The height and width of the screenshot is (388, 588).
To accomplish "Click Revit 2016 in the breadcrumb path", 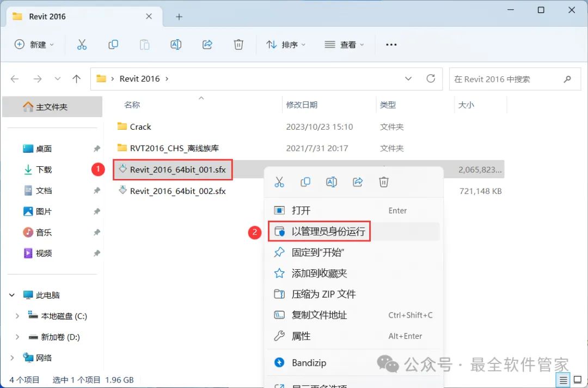I will point(139,79).
